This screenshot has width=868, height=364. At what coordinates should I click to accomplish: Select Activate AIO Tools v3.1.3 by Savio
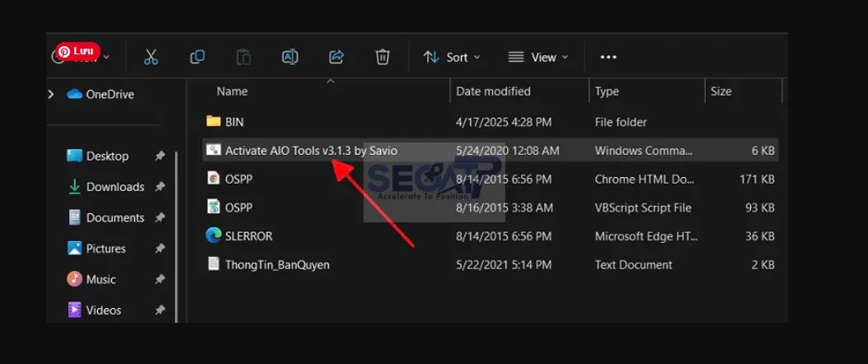click(490, 151)
